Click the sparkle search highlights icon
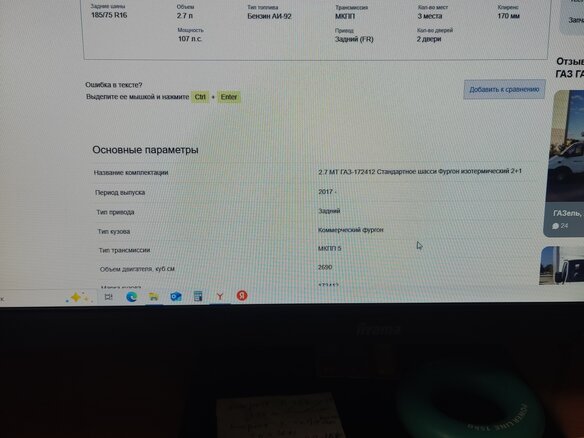The height and width of the screenshot is (438, 584). [77, 298]
